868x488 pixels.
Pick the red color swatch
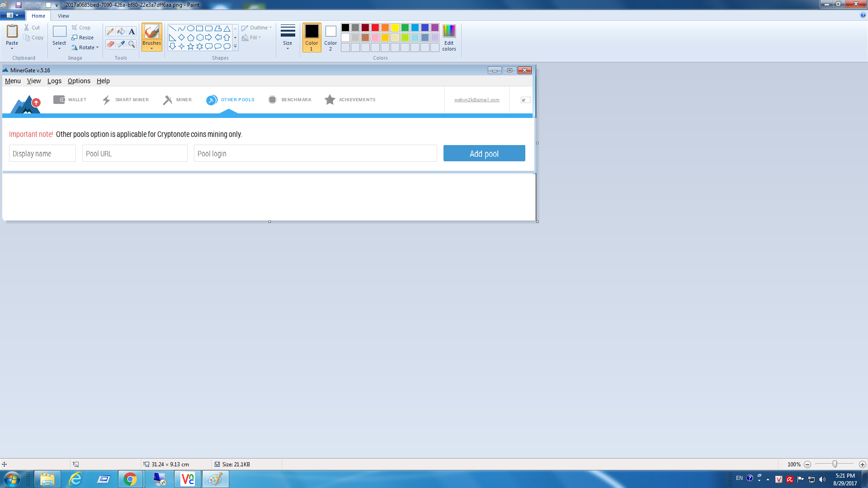(375, 28)
